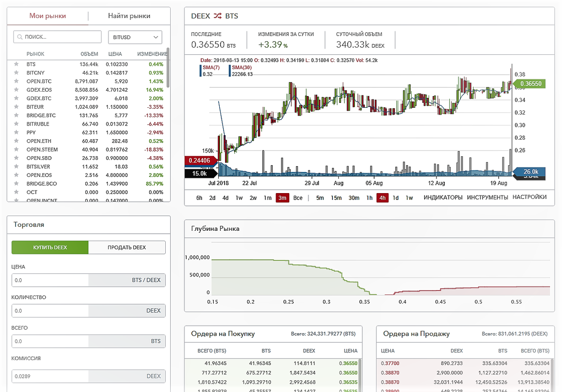Star the BRIDGE.BCO market row
Screen dimensions: 562x392
[x=16, y=184]
